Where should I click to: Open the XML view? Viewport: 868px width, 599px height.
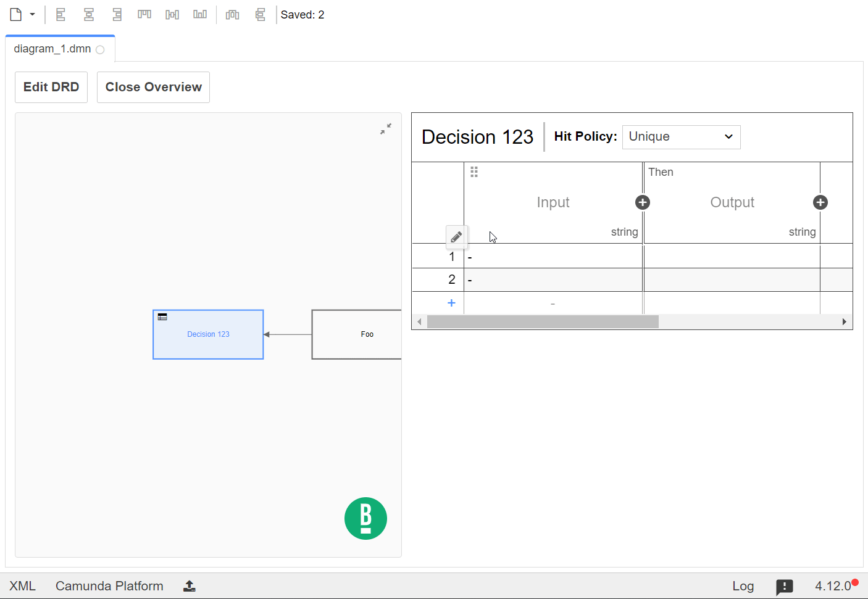(x=23, y=585)
